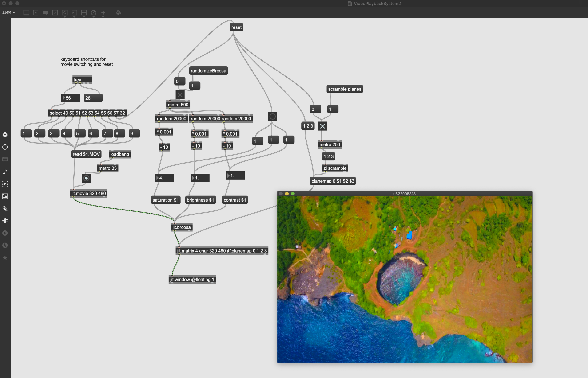Select the comment tool in toolbar
The width and height of the screenshot is (588, 378).
(x=45, y=13)
